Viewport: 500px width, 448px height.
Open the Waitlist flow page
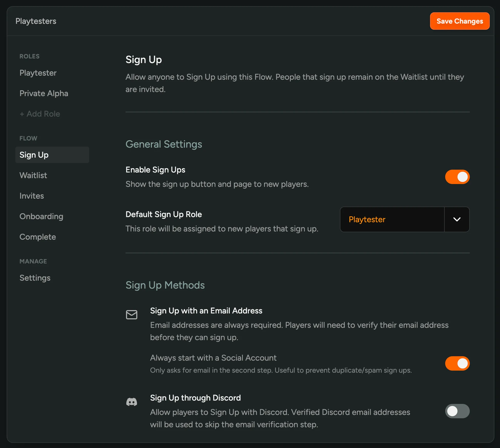coord(33,175)
